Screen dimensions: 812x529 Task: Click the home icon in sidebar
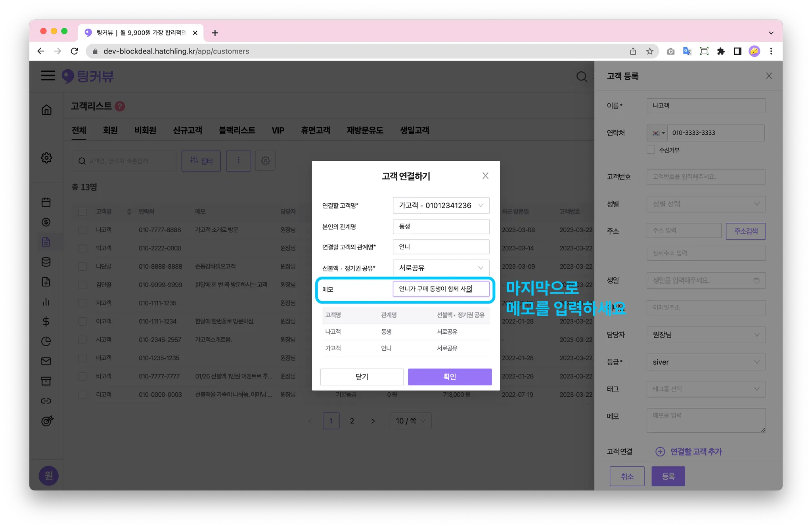(46, 110)
